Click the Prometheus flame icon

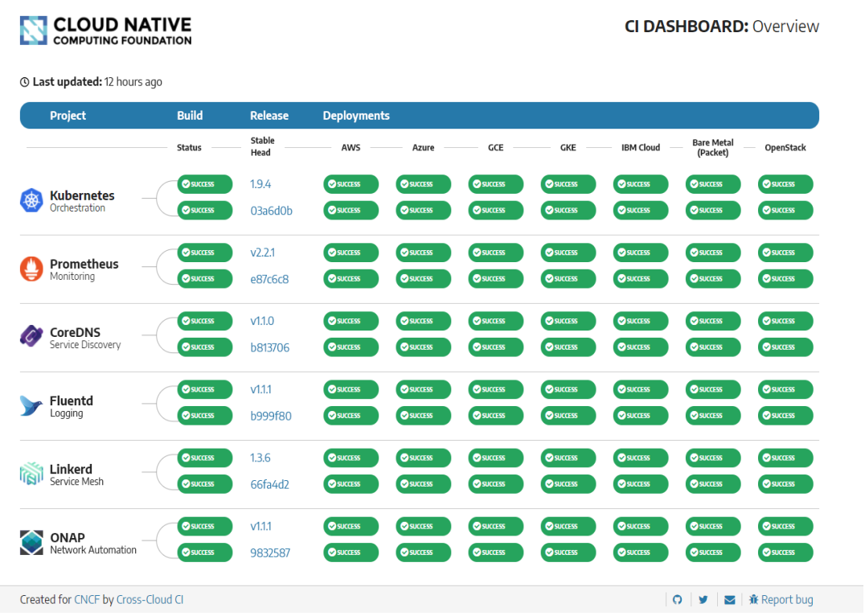31,269
